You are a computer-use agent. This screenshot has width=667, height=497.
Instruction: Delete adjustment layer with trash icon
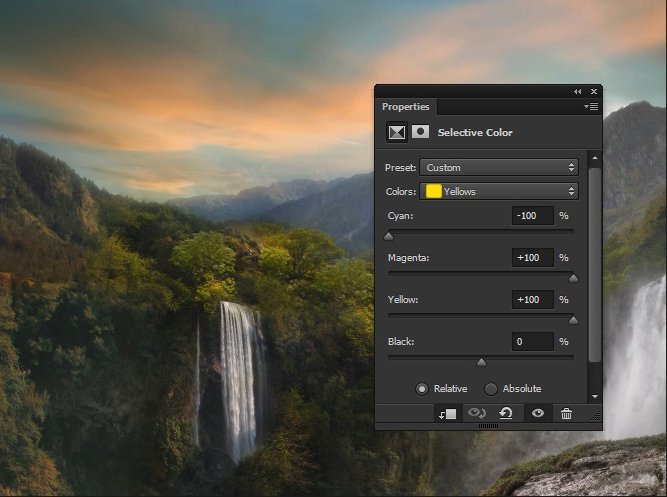(x=566, y=414)
